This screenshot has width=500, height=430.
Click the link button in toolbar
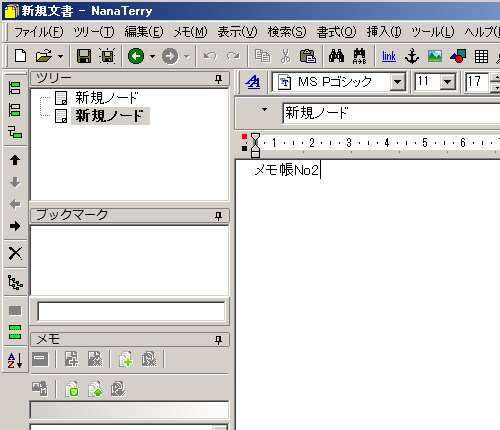pyautogui.click(x=389, y=56)
